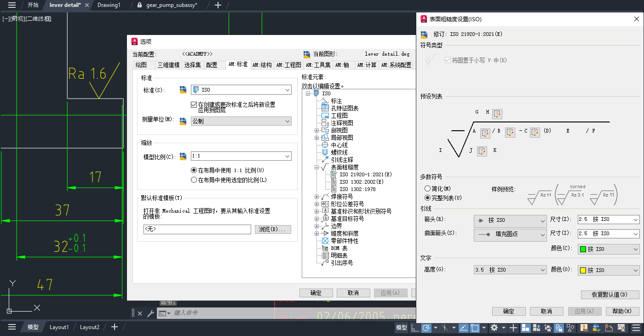Select the AM:结构 tab in 选项 dialog
Image resolution: width=644 pixels, height=336 pixels.
(262, 65)
